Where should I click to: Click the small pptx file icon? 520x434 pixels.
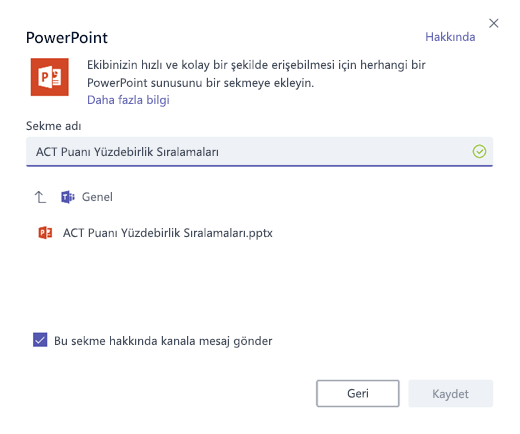[45, 233]
